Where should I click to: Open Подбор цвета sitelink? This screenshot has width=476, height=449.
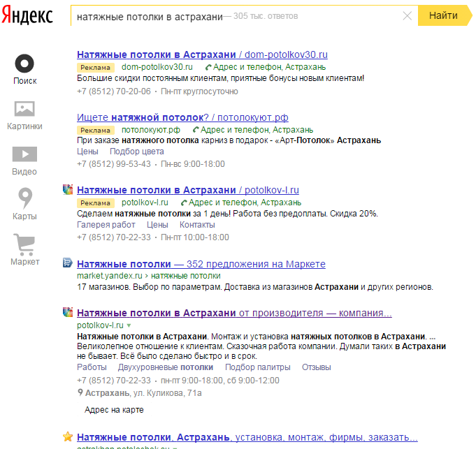[136, 152]
